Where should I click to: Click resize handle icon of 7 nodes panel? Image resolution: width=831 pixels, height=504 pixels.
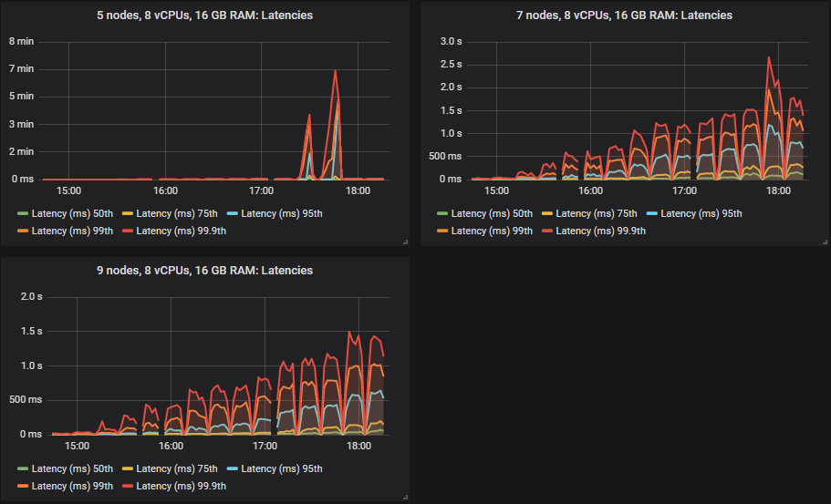[825, 241]
